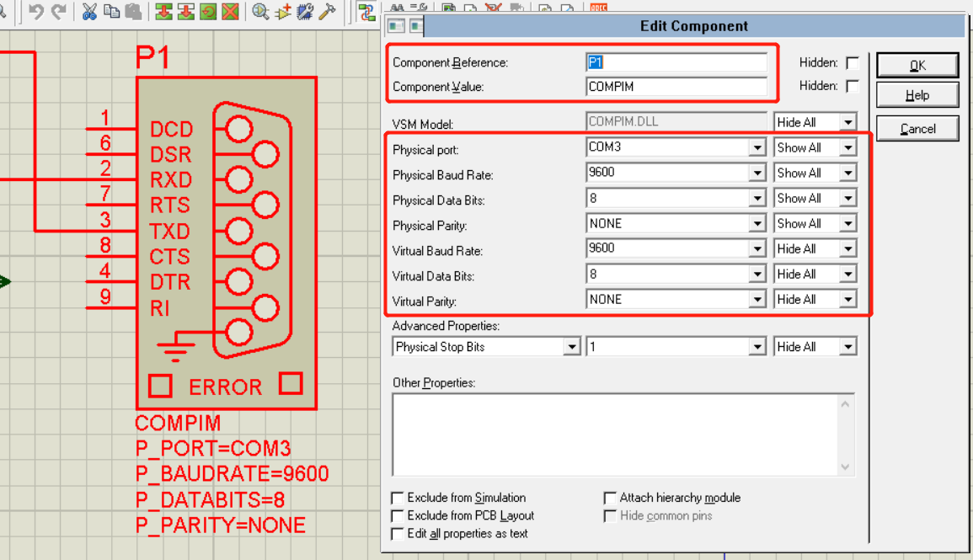The width and height of the screenshot is (973, 560).
Task: Click the Undo arrow in the toolbar
Action: pyautogui.click(x=36, y=12)
